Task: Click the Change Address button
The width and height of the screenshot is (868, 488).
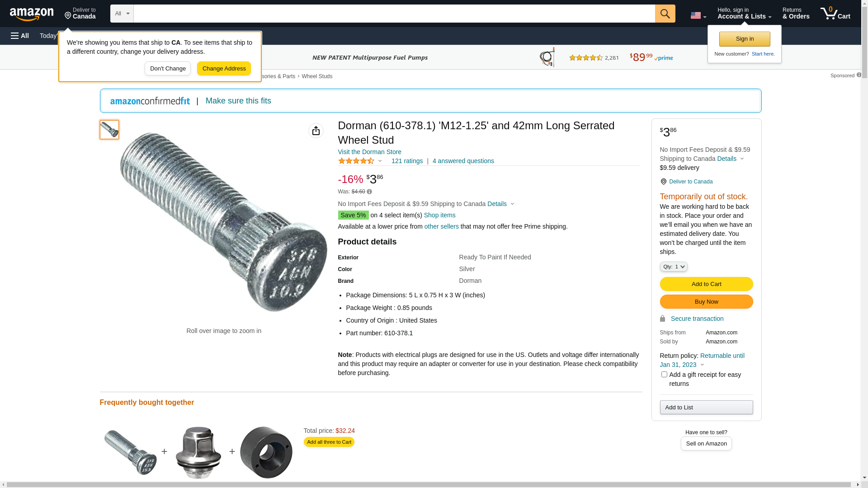Action: (x=224, y=68)
